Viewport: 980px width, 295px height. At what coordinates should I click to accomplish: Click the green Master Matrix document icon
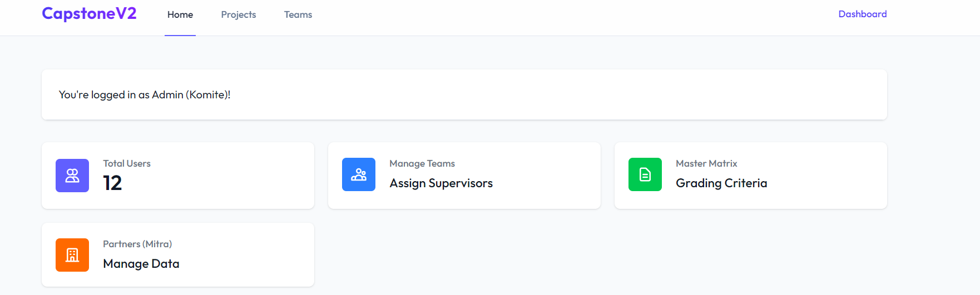[645, 174]
